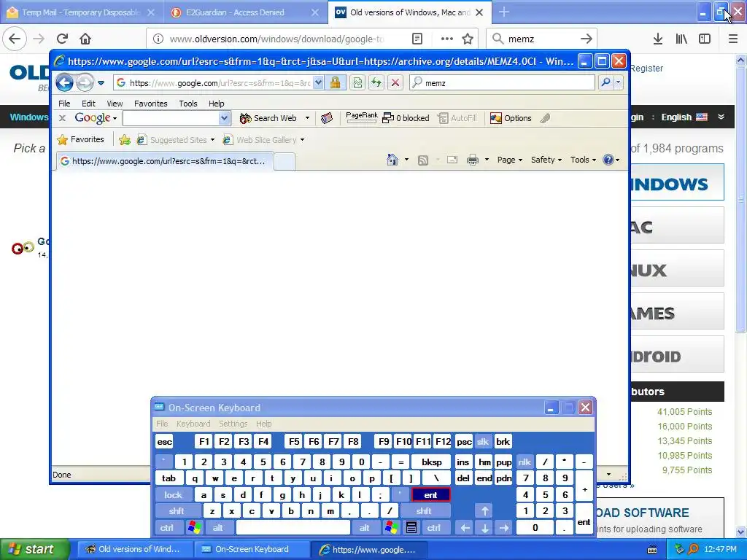747x560 pixels.
Task: Open the IE security lock report
Action: (336, 83)
